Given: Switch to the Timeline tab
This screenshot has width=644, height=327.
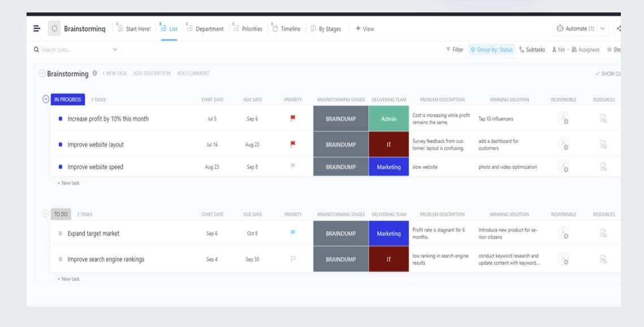Looking at the screenshot, I should pyautogui.click(x=286, y=29).
